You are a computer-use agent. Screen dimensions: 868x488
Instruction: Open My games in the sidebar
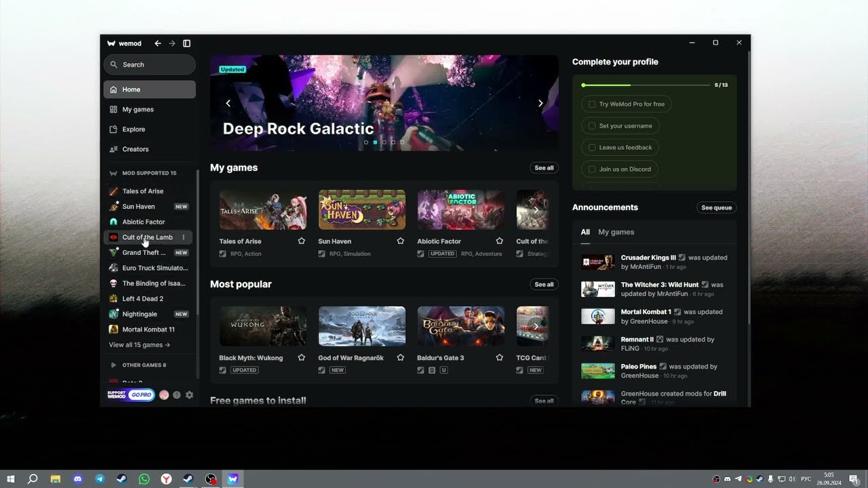(149, 109)
